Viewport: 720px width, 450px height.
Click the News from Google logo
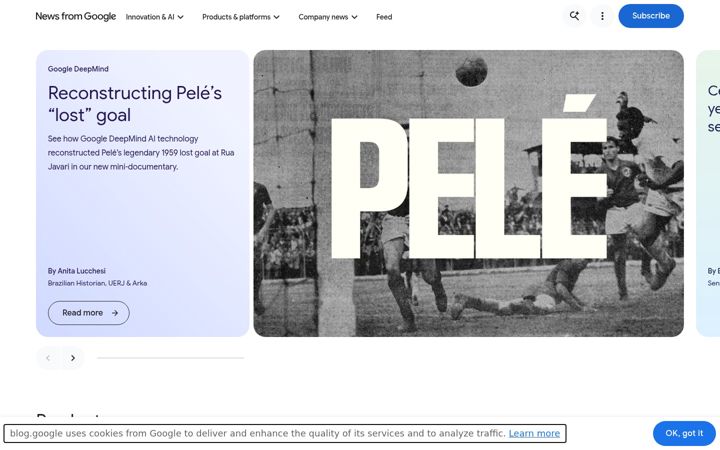75,17
